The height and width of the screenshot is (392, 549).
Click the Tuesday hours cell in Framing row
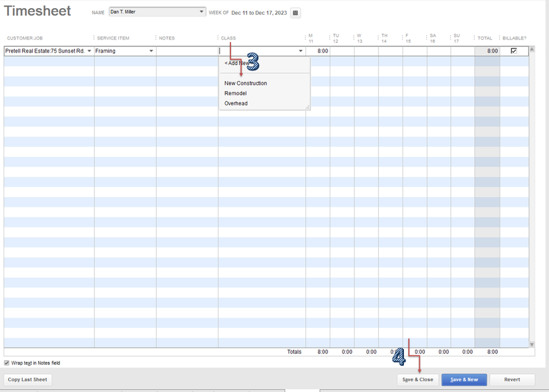(342, 51)
